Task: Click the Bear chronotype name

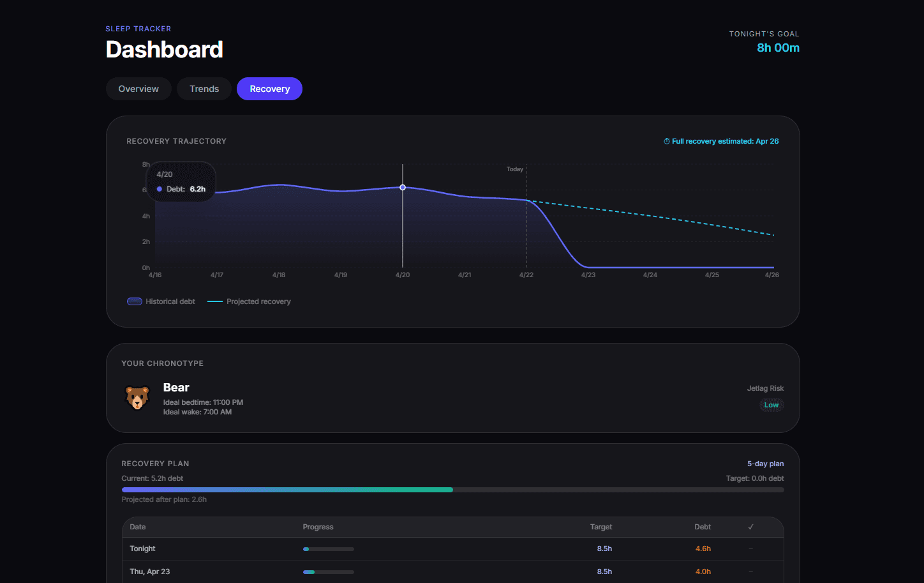Action: pyautogui.click(x=176, y=388)
